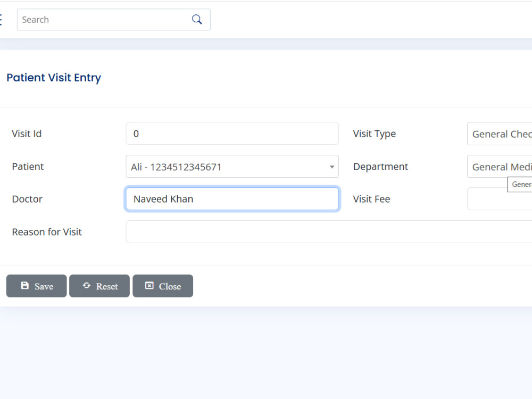Screen dimensions: 532x399
Task: Click the hamburger menu icon at left edge
Action: (1, 20)
